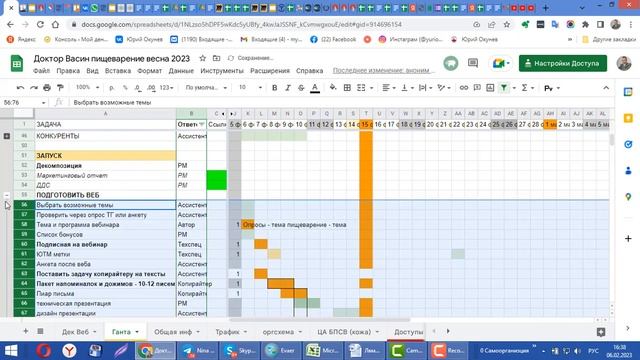Move document with folder icon
Viewport: 640px width, 360px height.
pos(216,58)
